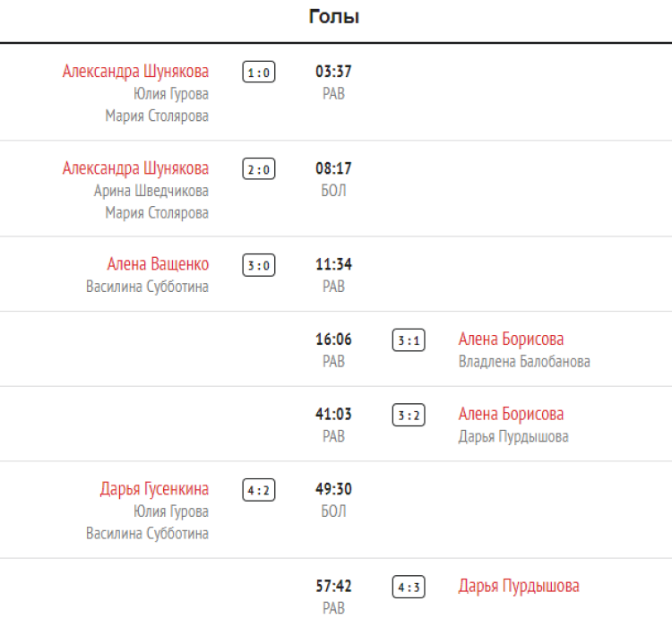Screen dimensions: 672x627
Task: Select the 2:0 score badge
Action: 259,169
